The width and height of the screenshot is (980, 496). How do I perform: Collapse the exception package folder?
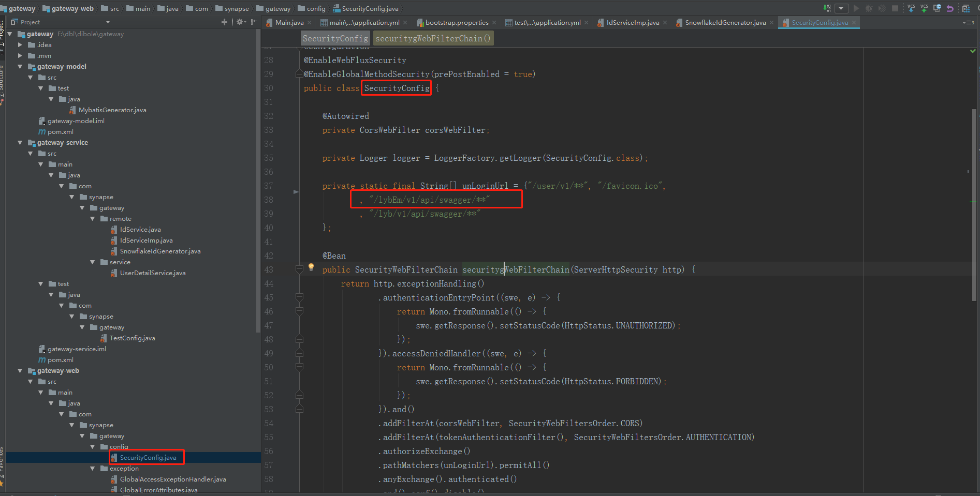(x=92, y=468)
